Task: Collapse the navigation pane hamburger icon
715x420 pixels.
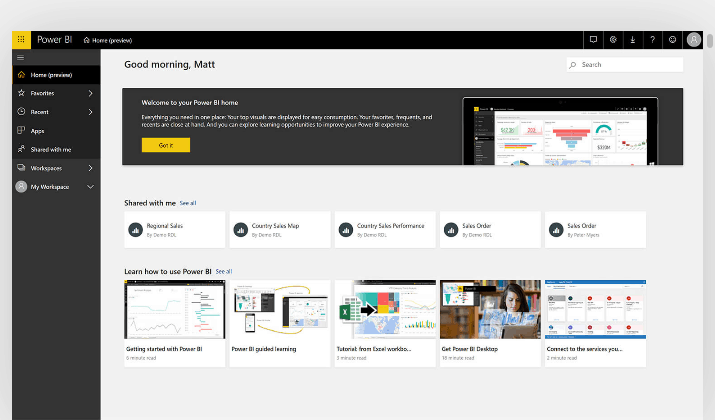Action: point(21,57)
